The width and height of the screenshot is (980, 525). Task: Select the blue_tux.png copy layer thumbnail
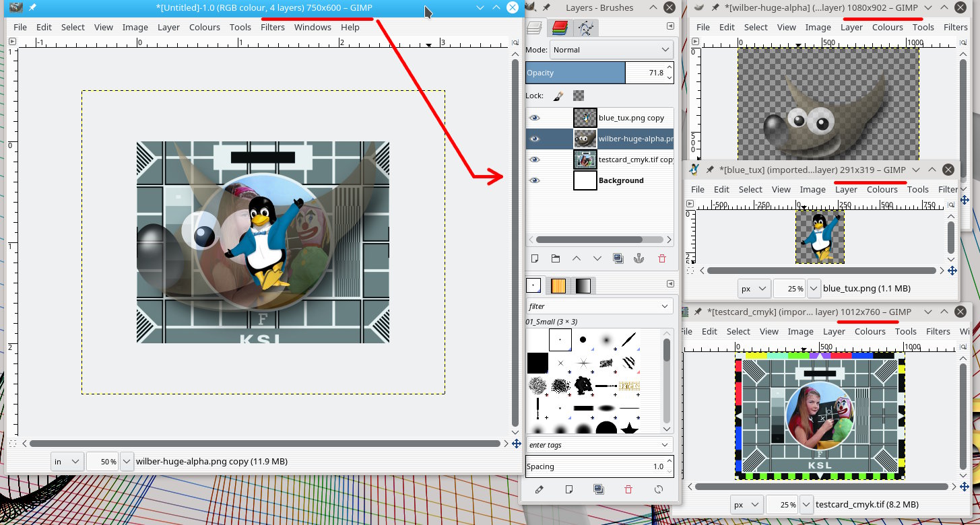[585, 118]
